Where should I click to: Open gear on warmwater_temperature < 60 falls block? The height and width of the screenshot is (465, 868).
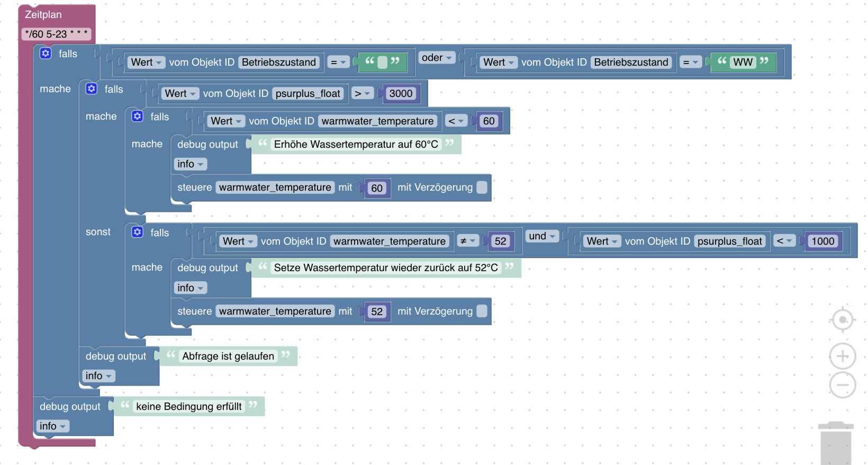point(138,116)
